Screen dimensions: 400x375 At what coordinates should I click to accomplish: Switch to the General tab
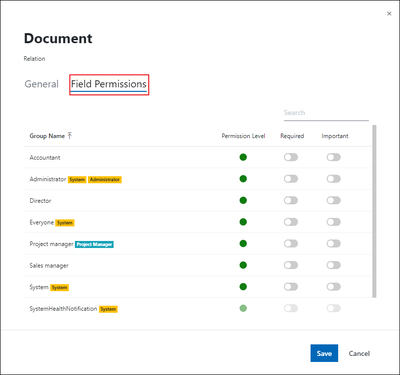[x=42, y=84]
